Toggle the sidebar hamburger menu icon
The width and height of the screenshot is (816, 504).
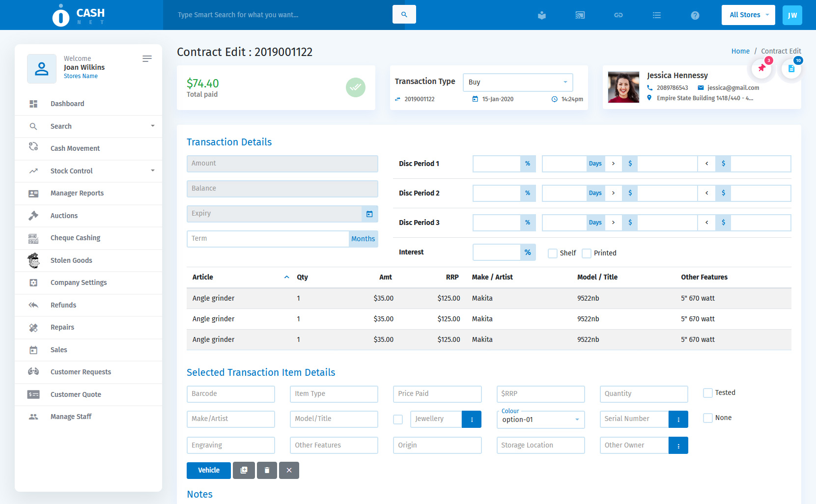tap(147, 59)
